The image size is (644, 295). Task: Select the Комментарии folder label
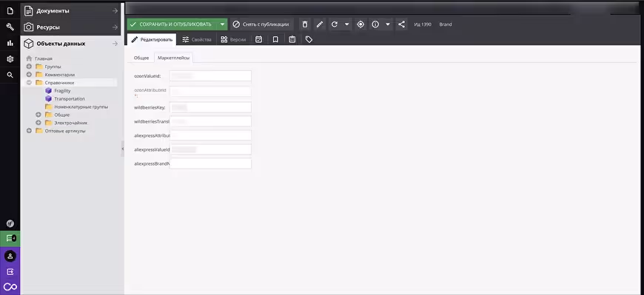(x=60, y=75)
